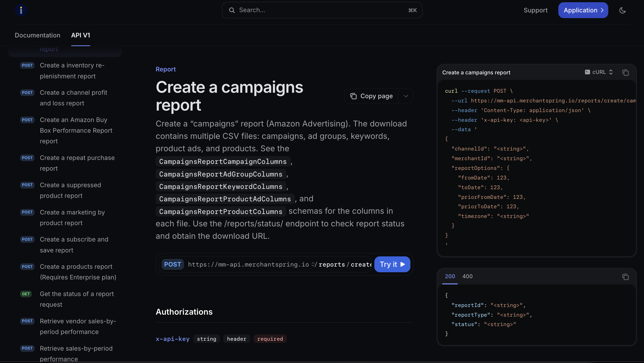Click the header badge for x-api-key
Image resolution: width=644 pixels, height=363 pixels.
(x=237, y=339)
